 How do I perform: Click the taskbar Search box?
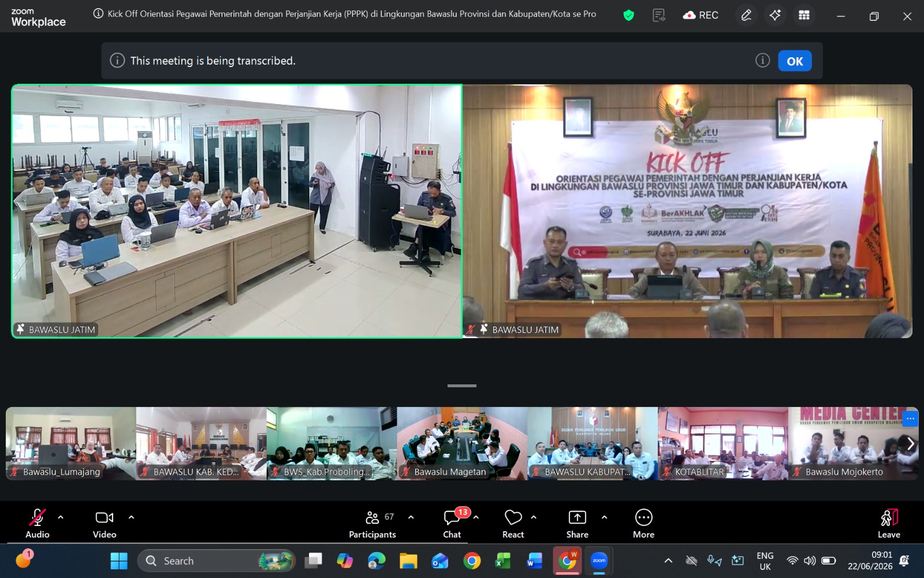pos(217,561)
